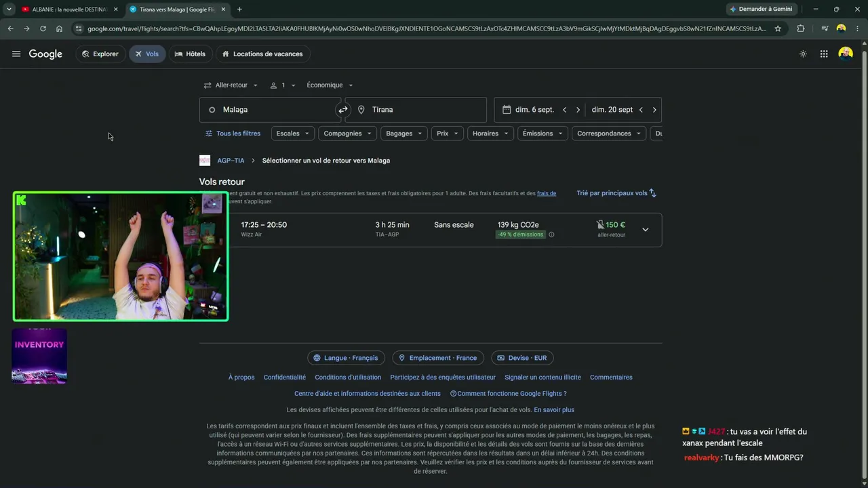Open Locations de vacances section
868x488 pixels.
[263, 54]
